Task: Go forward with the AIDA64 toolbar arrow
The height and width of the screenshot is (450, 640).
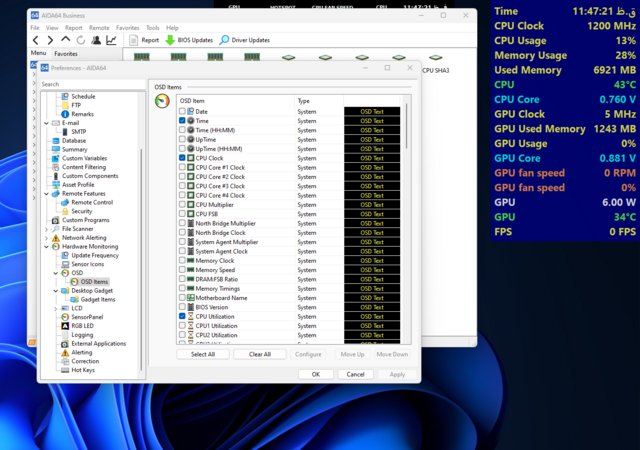Action: click(50, 40)
